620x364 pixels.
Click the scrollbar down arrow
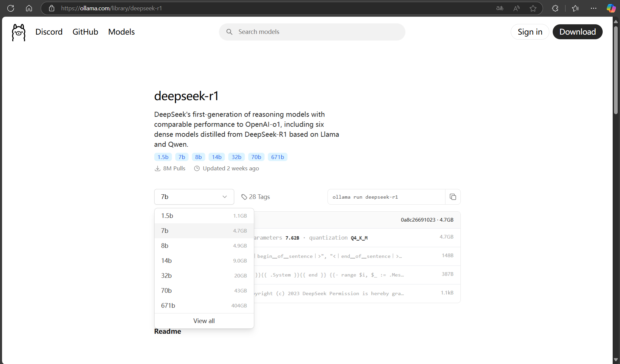[x=616, y=360]
